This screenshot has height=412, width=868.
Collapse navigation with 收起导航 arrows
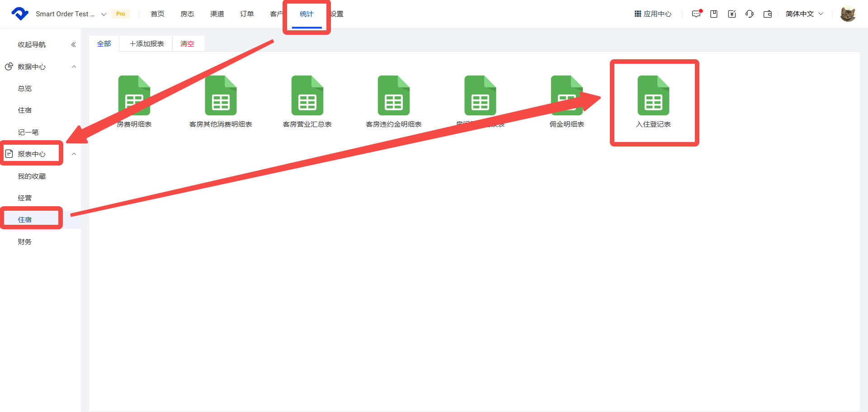(73, 45)
